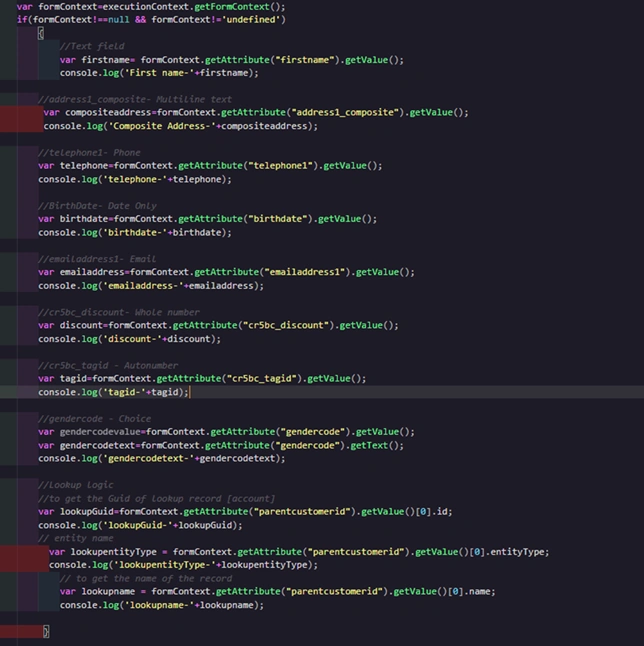
Task: Click the console.log('discount-'+discount) line
Action: 129,339
